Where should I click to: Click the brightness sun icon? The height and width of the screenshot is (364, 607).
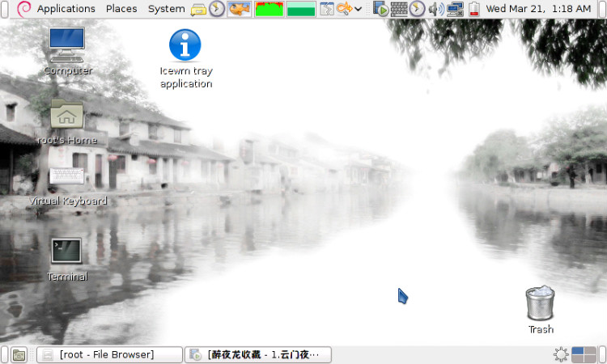click(561, 355)
